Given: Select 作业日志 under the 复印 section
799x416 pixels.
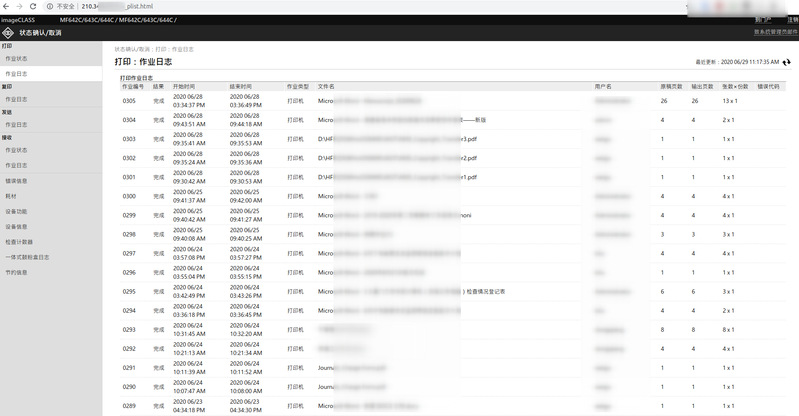Looking at the screenshot, I should (x=16, y=99).
